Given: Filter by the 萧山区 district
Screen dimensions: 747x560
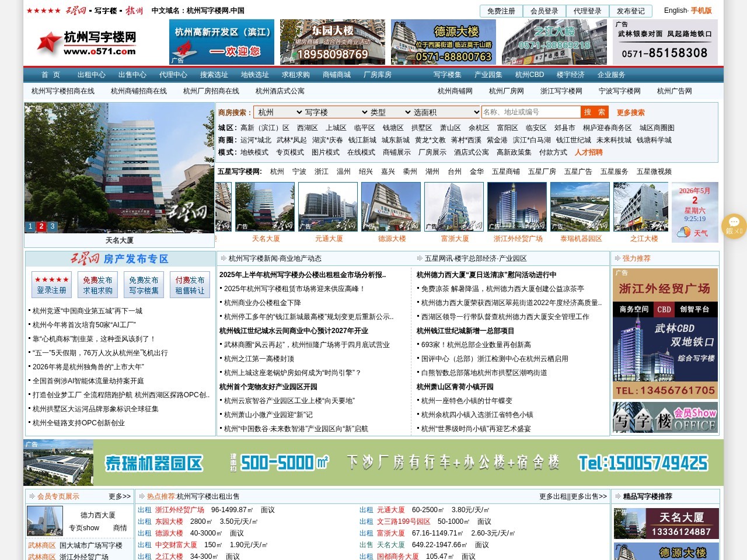Looking at the screenshot, I should click(x=451, y=128).
